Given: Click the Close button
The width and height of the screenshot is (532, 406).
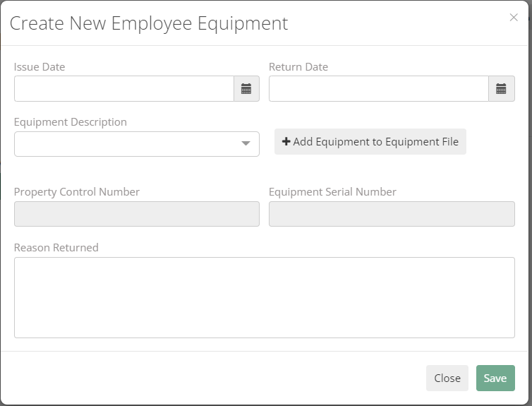Looking at the screenshot, I should (447, 378).
